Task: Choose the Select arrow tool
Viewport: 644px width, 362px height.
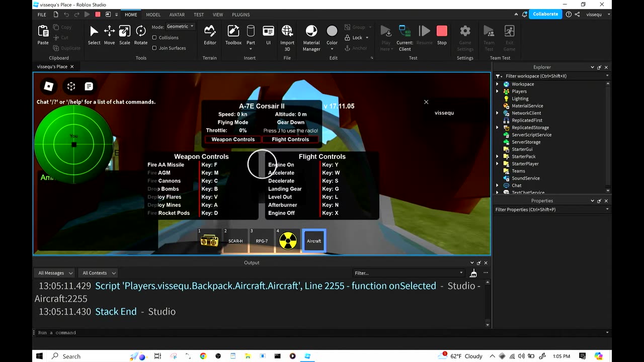Action: pyautogui.click(x=94, y=35)
